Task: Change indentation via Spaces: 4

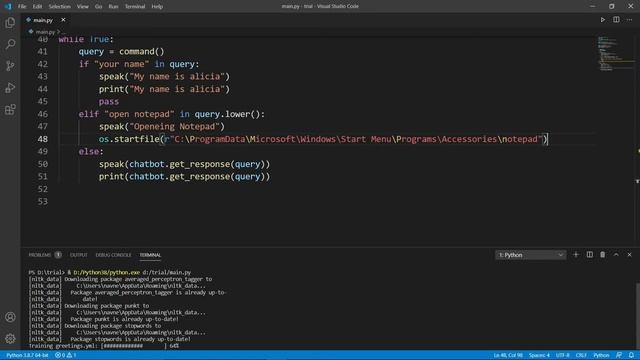Action: click(x=539, y=355)
